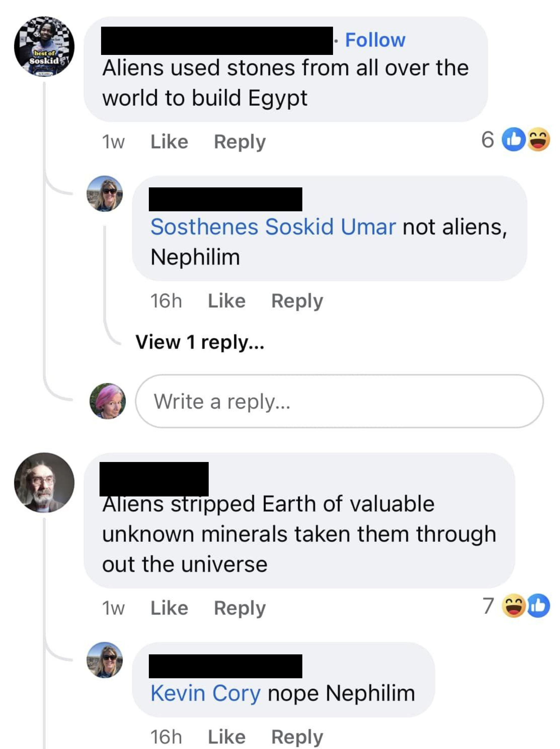Open the pink-haired user's avatar
The height and width of the screenshot is (749, 560).
(x=107, y=401)
